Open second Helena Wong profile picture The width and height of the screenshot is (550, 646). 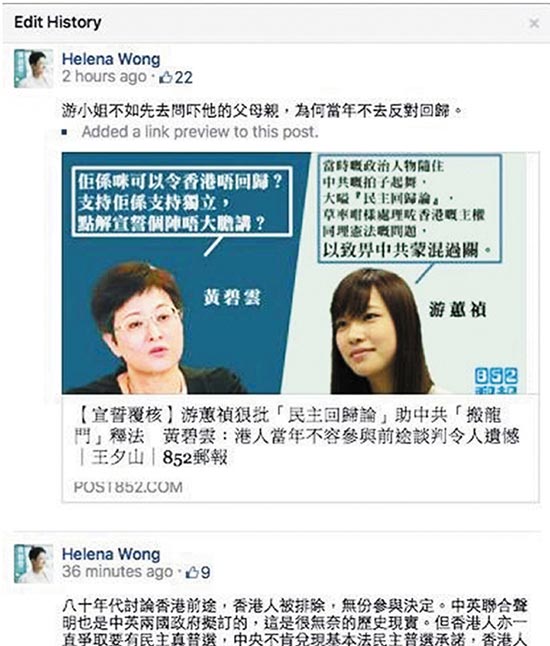click(x=33, y=564)
